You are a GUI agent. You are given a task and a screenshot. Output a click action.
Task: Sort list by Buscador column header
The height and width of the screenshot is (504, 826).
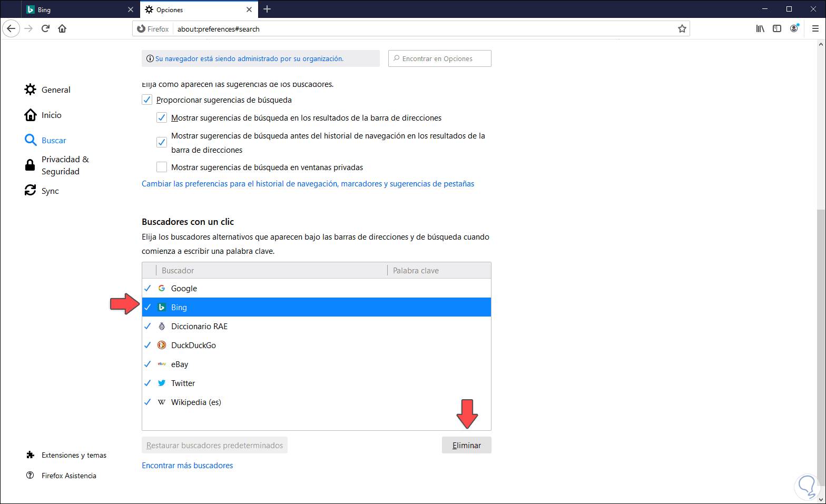pos(271,270)
